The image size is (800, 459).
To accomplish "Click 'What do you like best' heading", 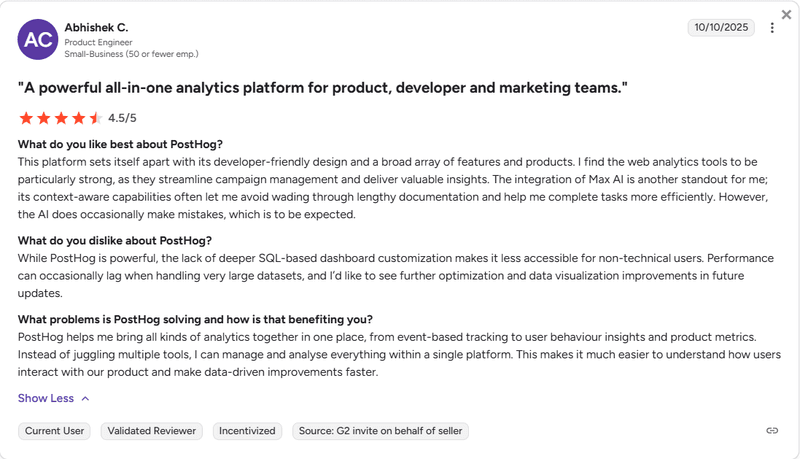I will tap(120, 145).
